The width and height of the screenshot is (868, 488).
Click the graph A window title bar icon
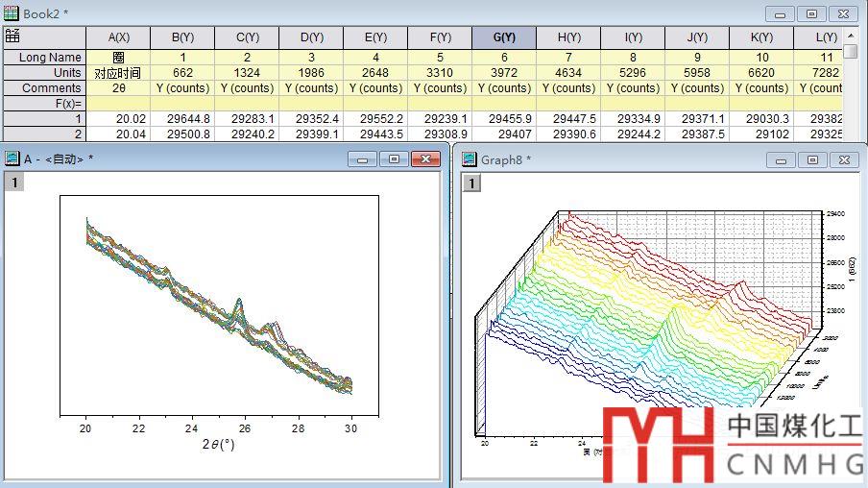[12, 159]
